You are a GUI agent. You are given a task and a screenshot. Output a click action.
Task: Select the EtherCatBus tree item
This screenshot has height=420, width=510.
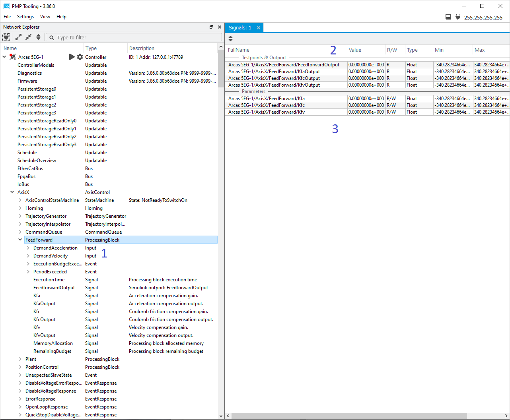[30, 168]
